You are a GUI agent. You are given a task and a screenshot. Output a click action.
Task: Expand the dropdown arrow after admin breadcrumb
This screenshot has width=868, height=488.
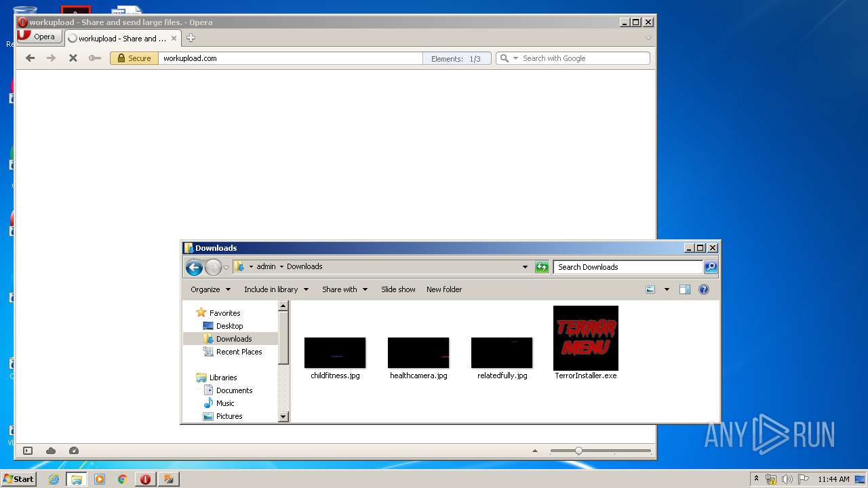(x=281, y=267)
